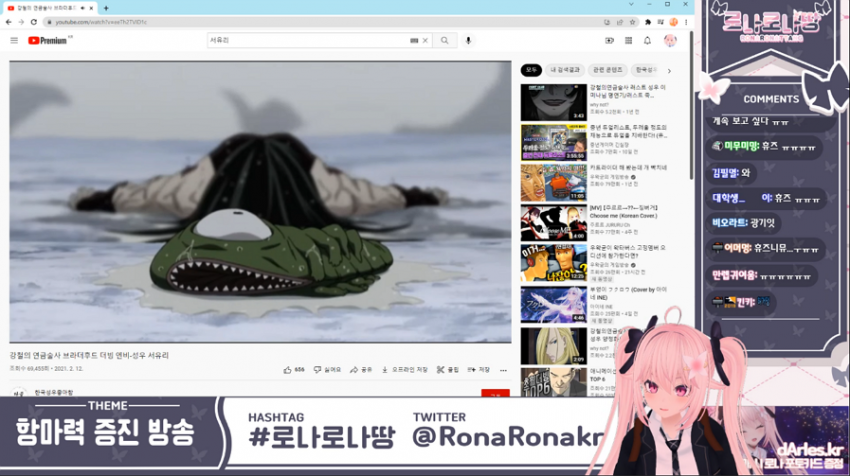The width and height of the screenshot is (850, 476).
Task: Click the magnifying glass search button
Action: [445, 41]
